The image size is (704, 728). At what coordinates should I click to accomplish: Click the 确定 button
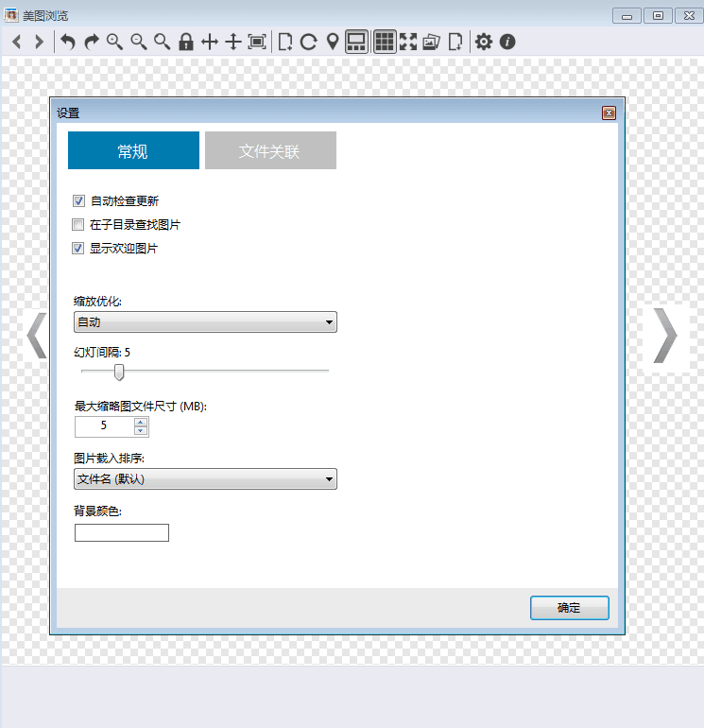(x=569, y=608)
